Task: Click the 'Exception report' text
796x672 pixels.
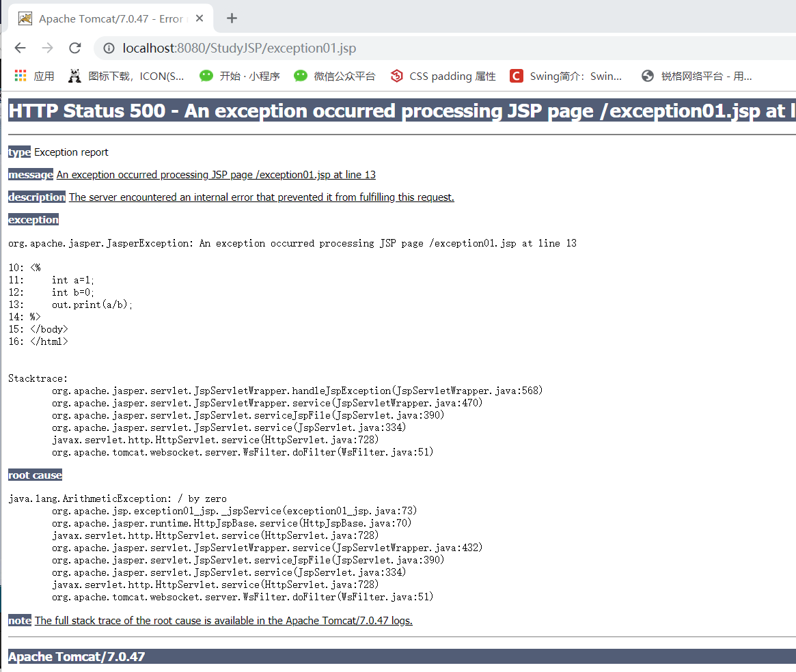Action: point(71,152)
